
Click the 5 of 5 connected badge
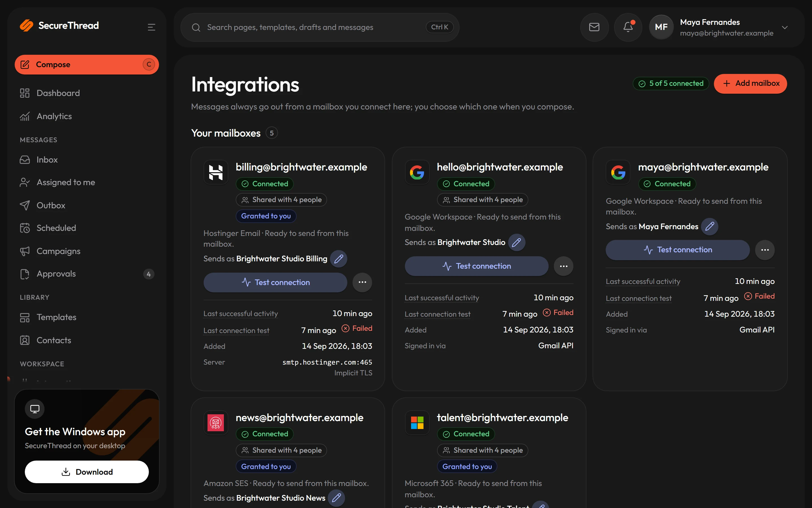coord(671,84)
